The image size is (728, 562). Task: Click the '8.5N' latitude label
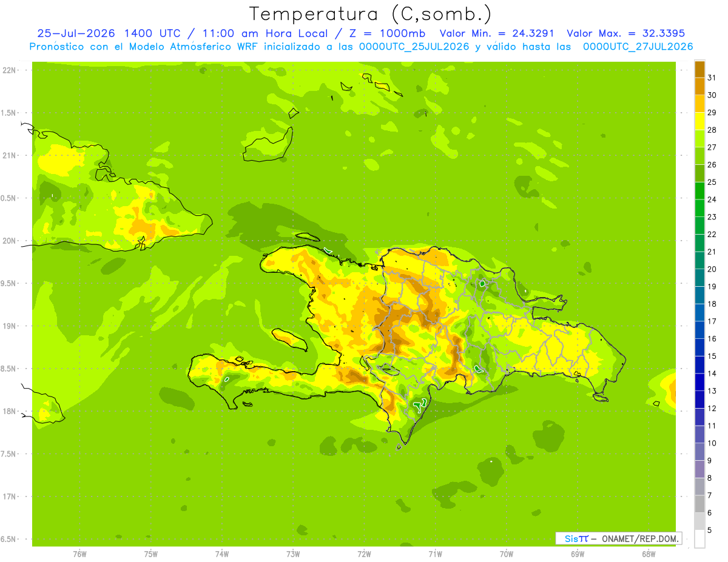9,369
